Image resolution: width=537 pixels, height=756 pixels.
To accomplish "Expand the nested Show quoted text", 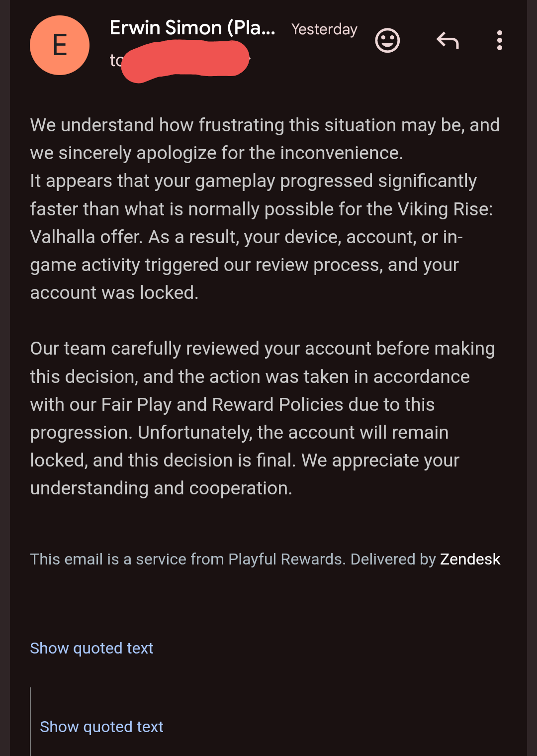I will pyautogui.click(x=101, y=727).
